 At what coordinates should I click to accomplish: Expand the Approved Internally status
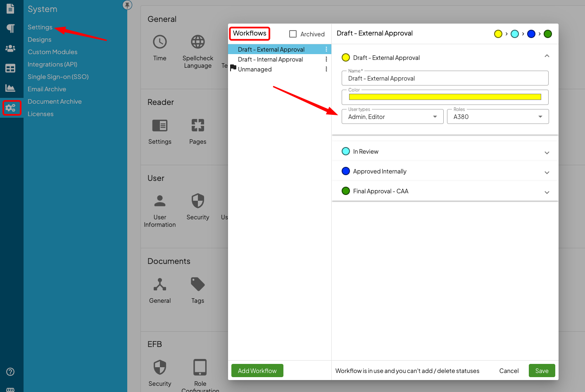tap(547, 172)
